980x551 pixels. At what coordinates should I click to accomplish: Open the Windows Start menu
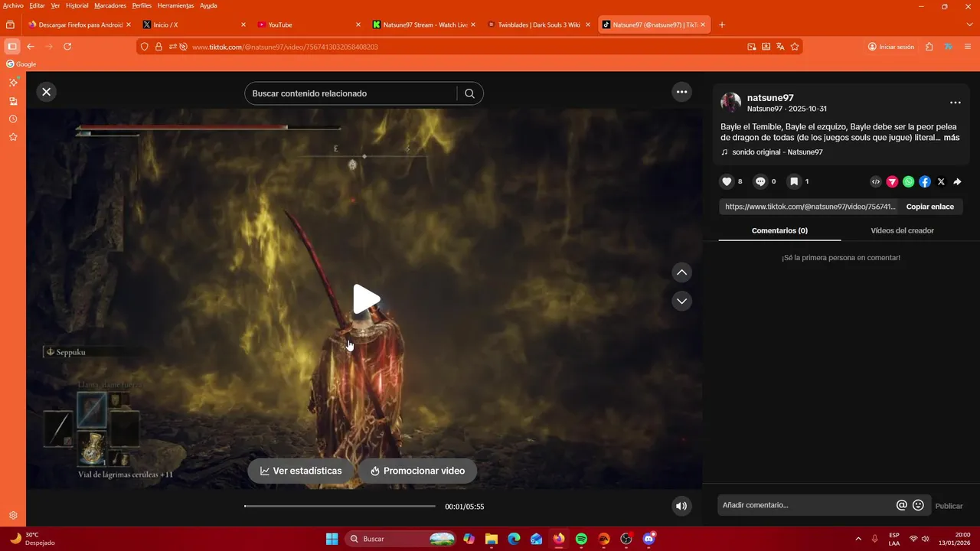coord(332,539)
